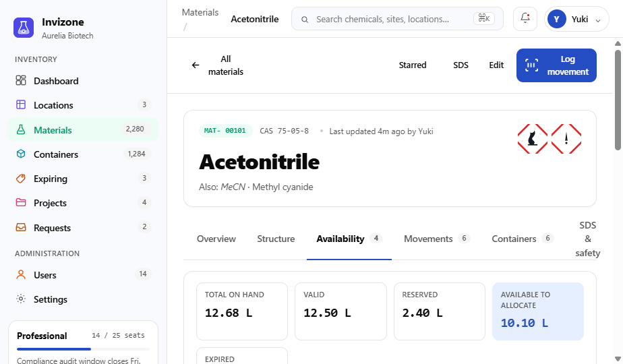Open the SDS & safety tab
Screen dimensions: 623x364
click(588, 239)
